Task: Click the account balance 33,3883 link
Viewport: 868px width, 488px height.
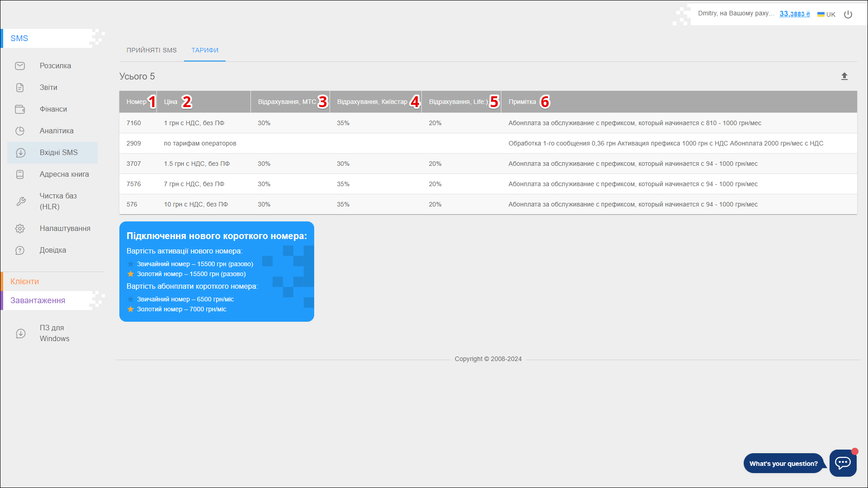Action: (794, 14)
